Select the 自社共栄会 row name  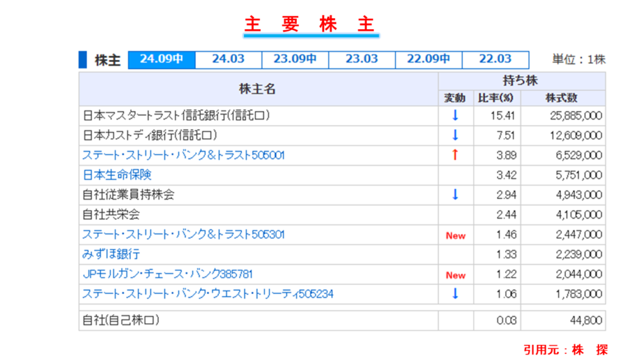tap(111, 215)
